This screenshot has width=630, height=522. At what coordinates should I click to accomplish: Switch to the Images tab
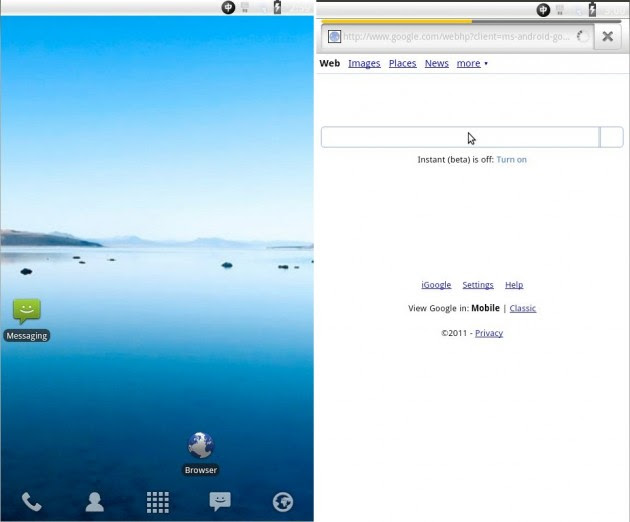[x=364, y=63]
